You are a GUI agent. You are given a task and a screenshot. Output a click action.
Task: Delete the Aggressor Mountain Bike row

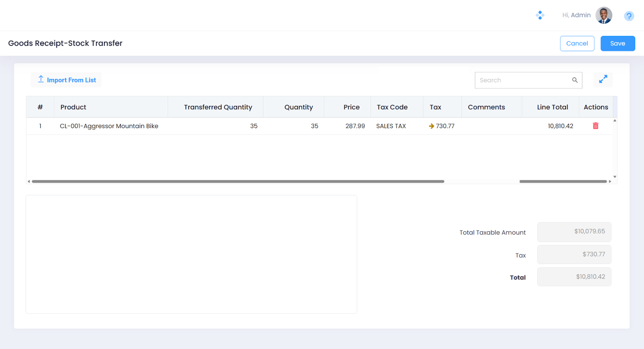pyautogui.click(x=595, y=126)
